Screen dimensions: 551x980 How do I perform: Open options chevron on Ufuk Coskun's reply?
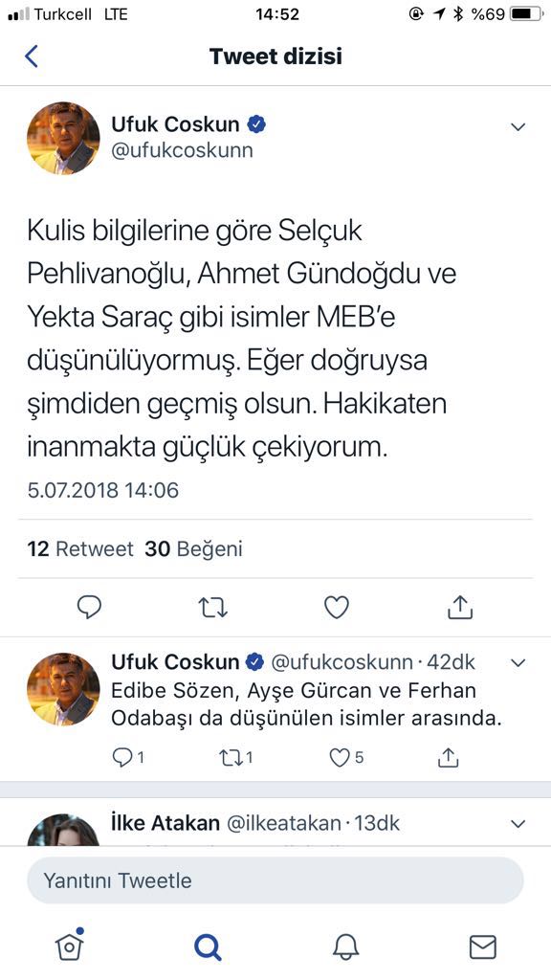pyautogui.click(x=518, y=661)
